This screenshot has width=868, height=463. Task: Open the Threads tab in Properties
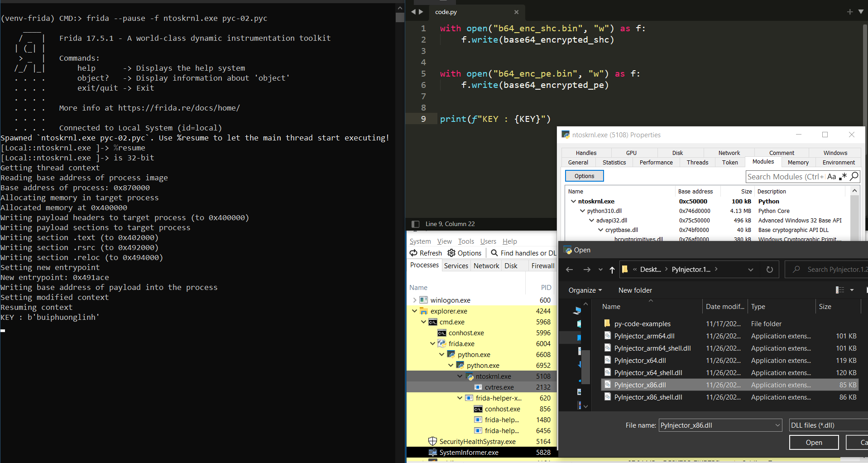(x=697, y=162)
